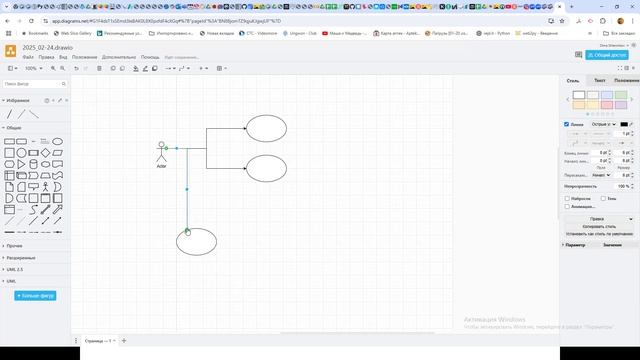640x360 pixels.
Task: Open the table dropdown in the toolbar
Action: click(x=222, y=68)
